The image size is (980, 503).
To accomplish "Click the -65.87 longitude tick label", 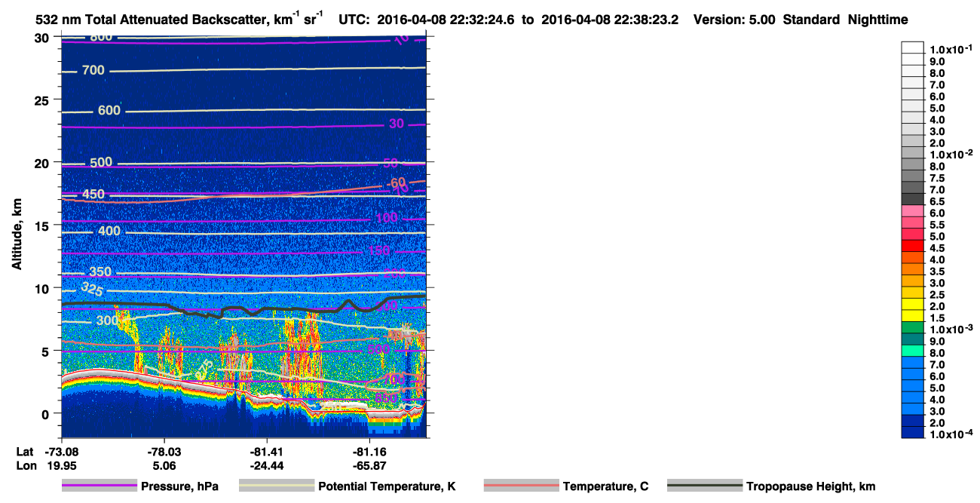I will coord(369,465).
